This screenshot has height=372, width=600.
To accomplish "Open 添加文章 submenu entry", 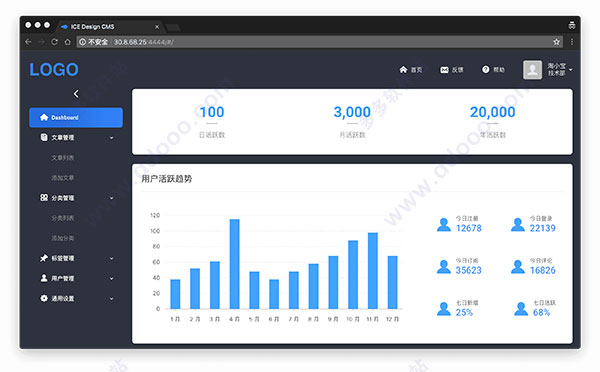I will (63, 178).
